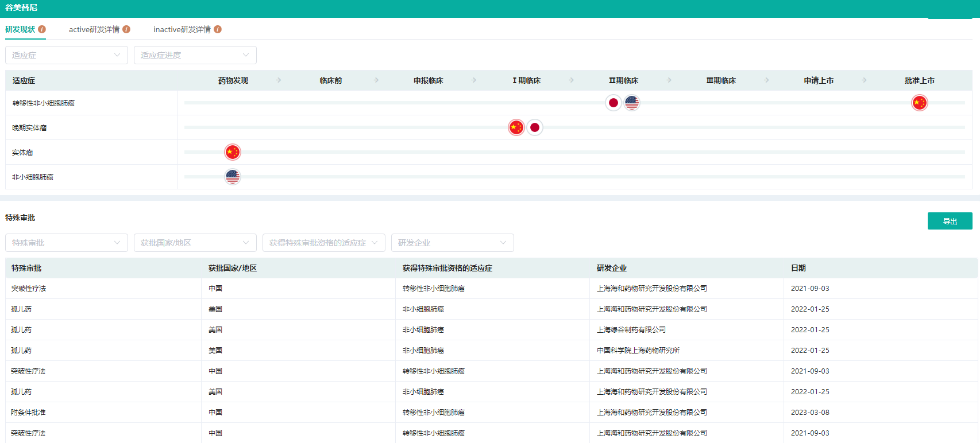Click the US flag at Ⅱ期临床 stage

(632, 103)
